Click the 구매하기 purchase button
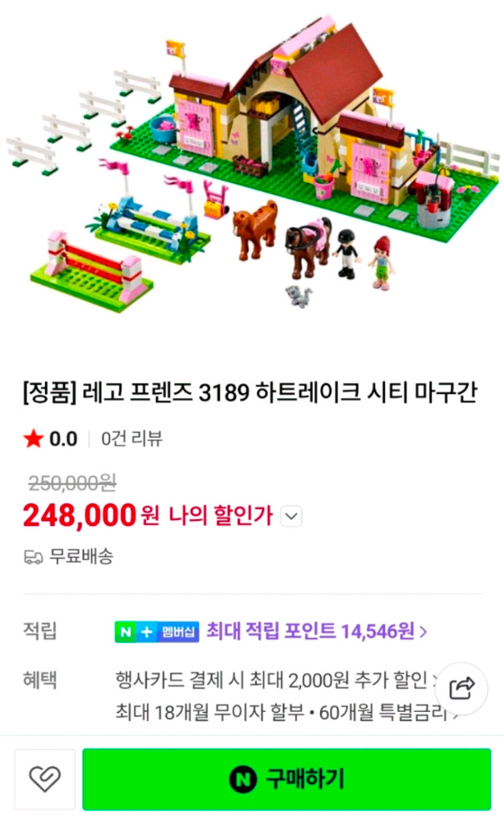The height and width of the screenshot is (822, 504). (x=287, y=779)
